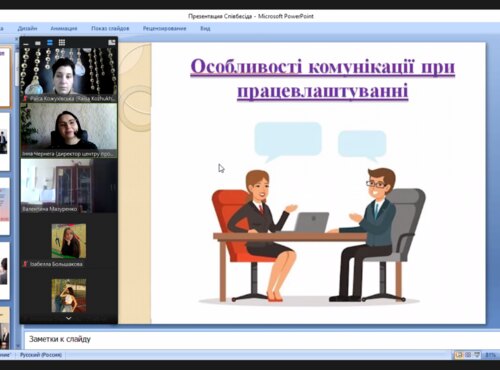This screenshot has width=500, height=370.
Task: Select the top participant's video tile
Action: tap(69, 75)
